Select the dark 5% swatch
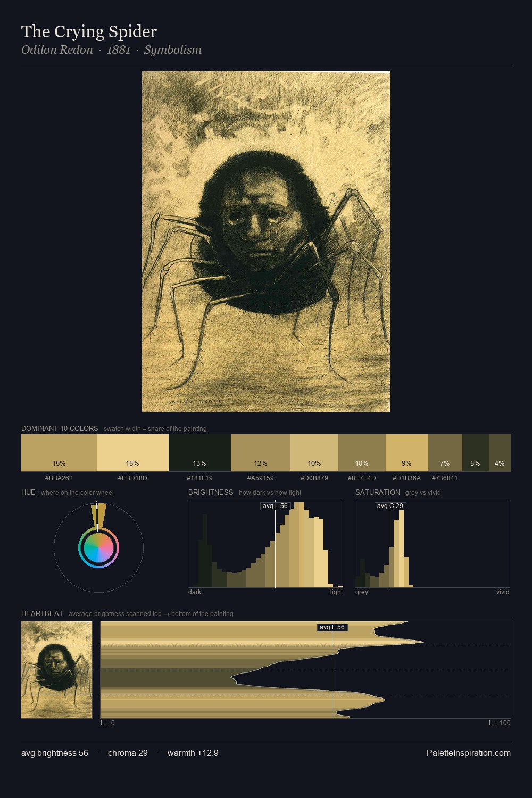532x798 pixels. (476, 453)
